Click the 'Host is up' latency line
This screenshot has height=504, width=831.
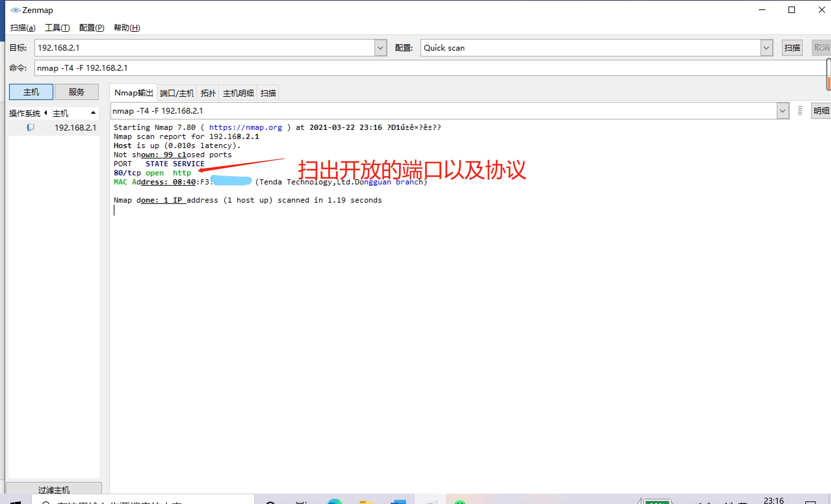tap(177, 145)
